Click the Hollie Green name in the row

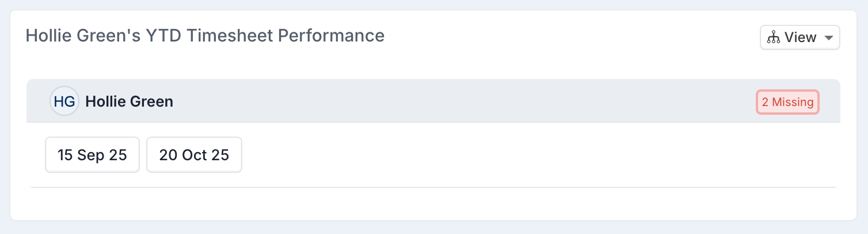click(x=129, y=102)
